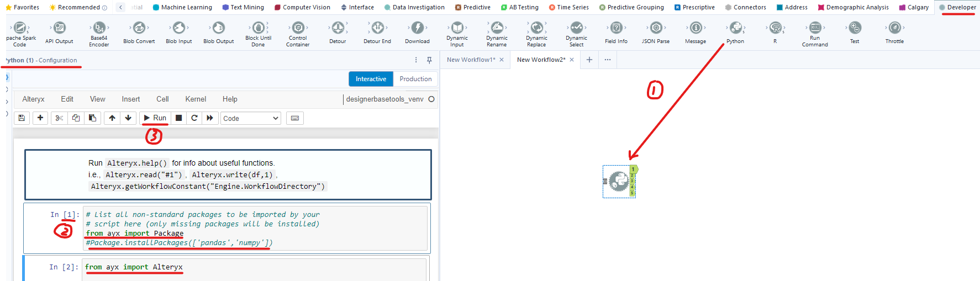Run the selected notebook cell
This screenshot has height=281, width=980.
(x=155, y=118)
